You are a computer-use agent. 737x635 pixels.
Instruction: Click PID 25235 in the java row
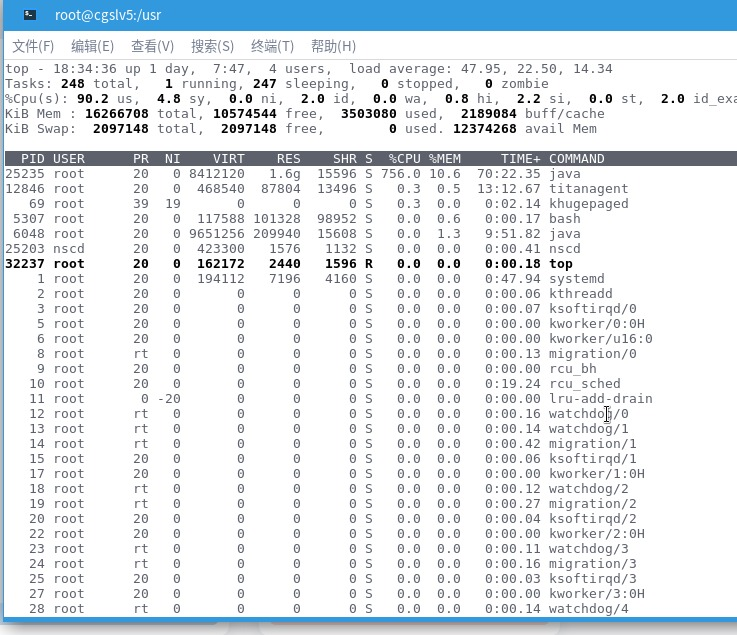tap(25, 174)
